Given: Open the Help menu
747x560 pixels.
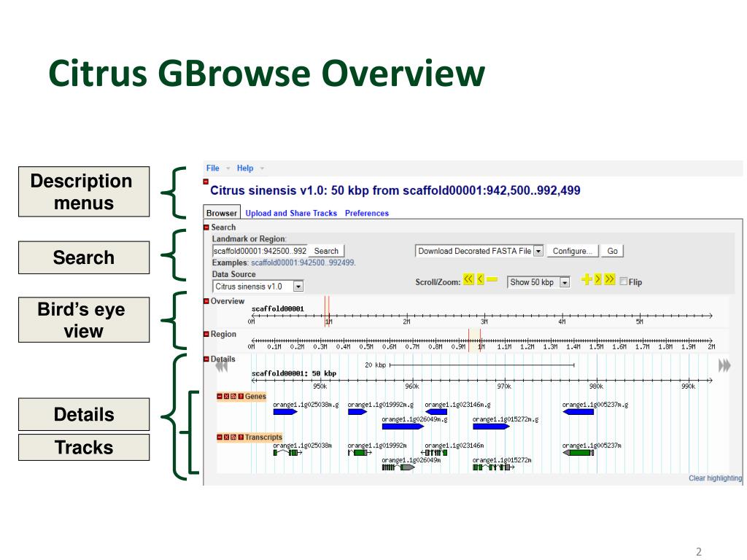Looking at the screenshot, I should [245, 168].
